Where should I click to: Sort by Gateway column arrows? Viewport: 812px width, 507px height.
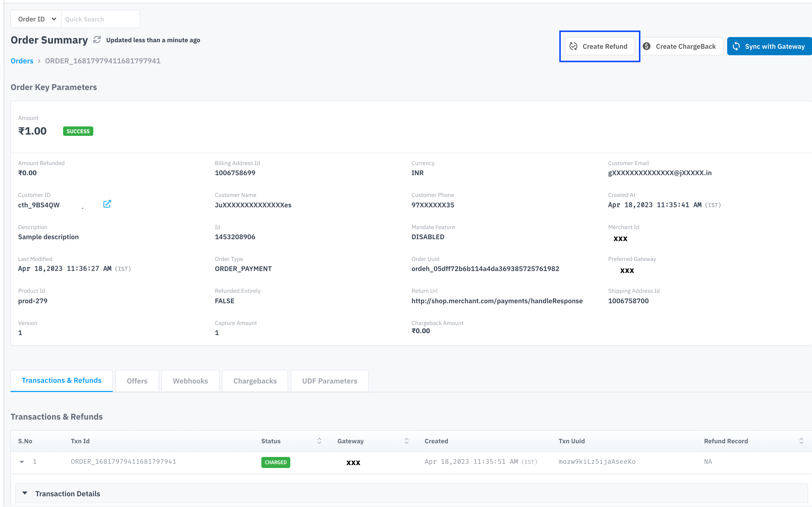pyautogui.click(x=407, y=441)
